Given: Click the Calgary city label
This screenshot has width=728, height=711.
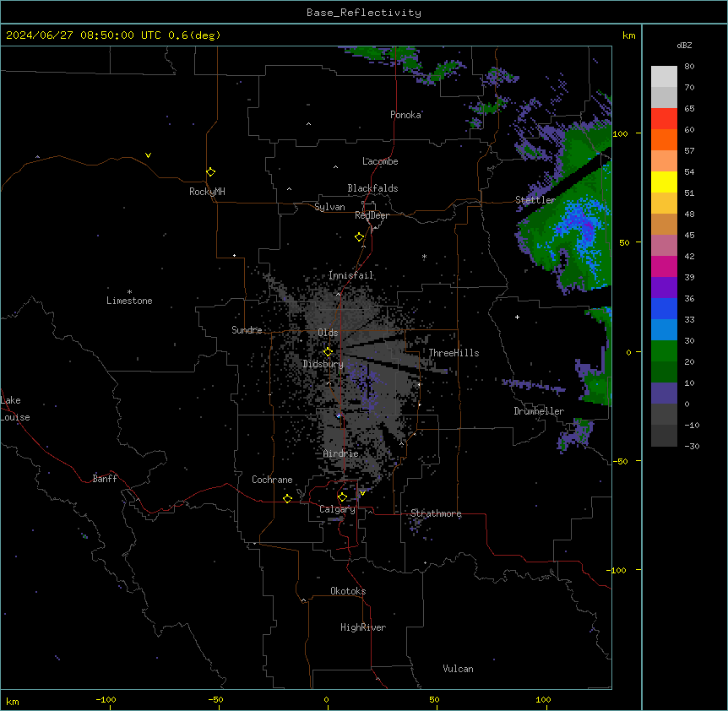Looking at the screenshot, I should (x=337, y=509).
